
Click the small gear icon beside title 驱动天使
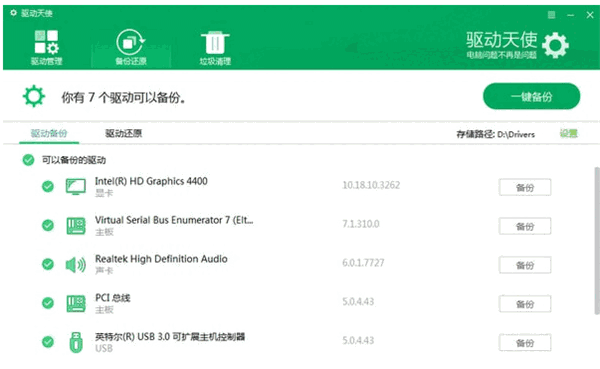(x=13, y=13)
